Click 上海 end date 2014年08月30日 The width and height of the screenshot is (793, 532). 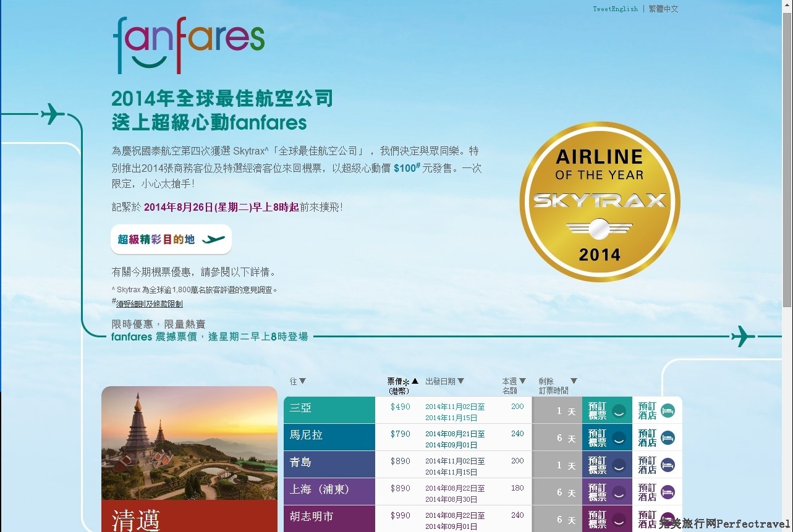(x=451, y=499)
